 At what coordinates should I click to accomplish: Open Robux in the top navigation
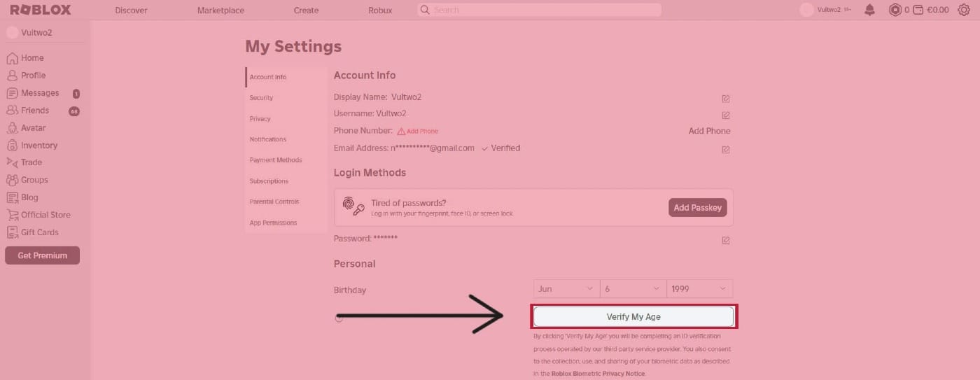pos(380,10)
